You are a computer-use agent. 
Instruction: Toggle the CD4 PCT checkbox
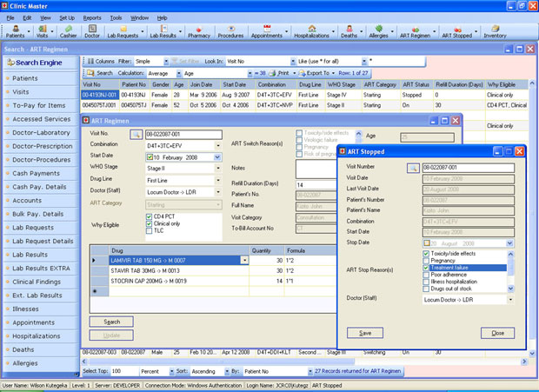coord(149,216)
